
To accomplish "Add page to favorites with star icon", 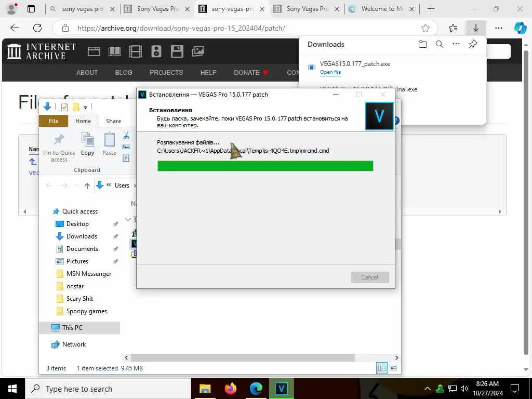I will point(425,28).
